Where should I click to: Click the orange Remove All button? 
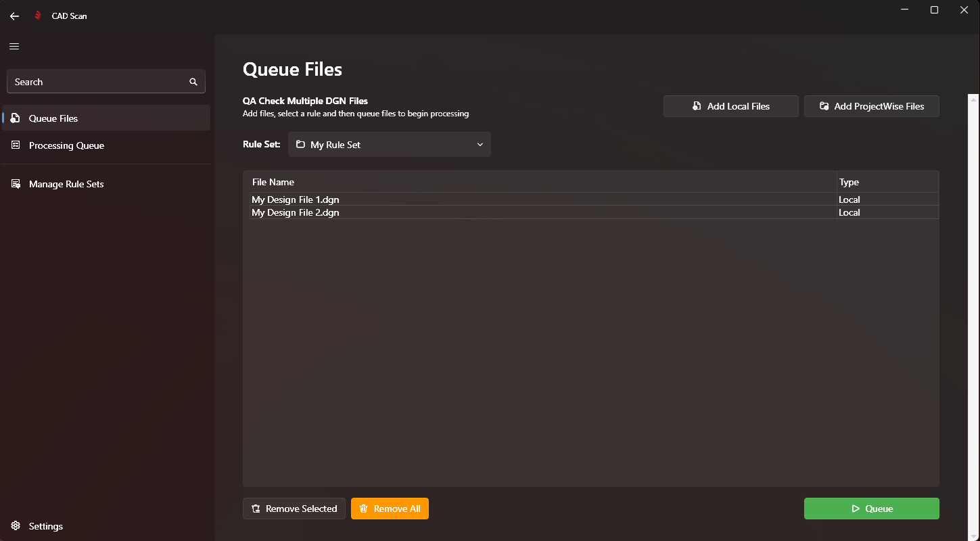[x=390, y=509]
